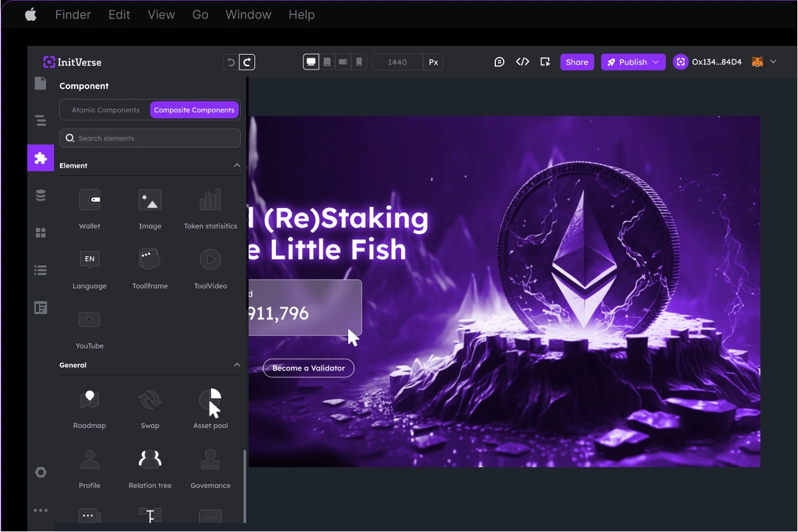Select the Roadmap component
Image resolution: width=798 pixels, height=532 pixels.
coord(90,408)
